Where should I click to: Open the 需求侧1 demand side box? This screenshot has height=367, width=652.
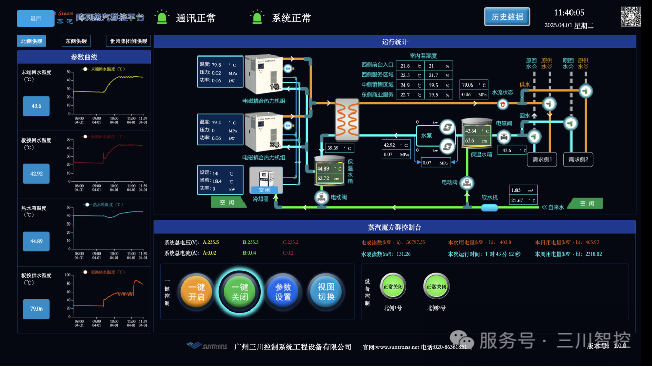(542, 159)
